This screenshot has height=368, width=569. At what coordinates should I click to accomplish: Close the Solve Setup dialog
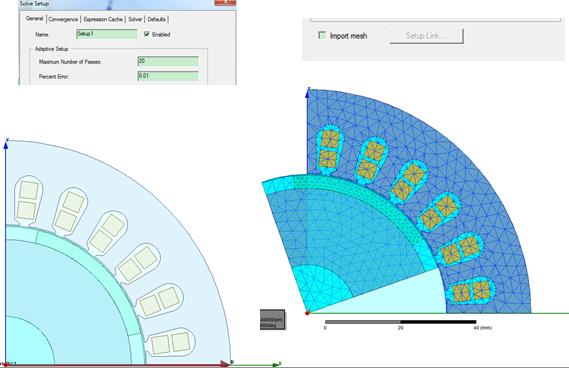(x=225, y=2)
